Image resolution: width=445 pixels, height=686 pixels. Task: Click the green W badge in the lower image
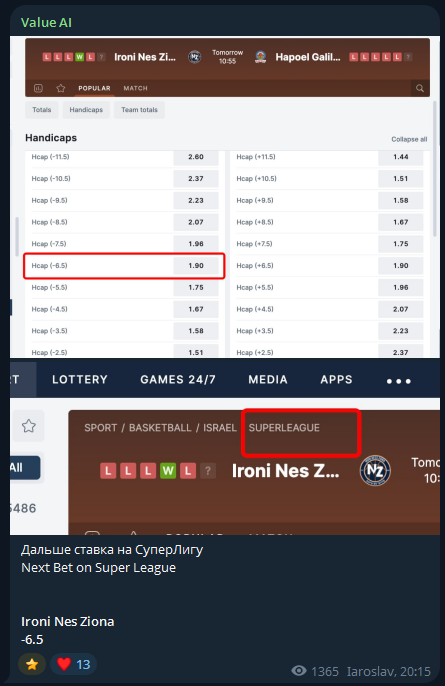pyautogui.click(x=168, y=471)
